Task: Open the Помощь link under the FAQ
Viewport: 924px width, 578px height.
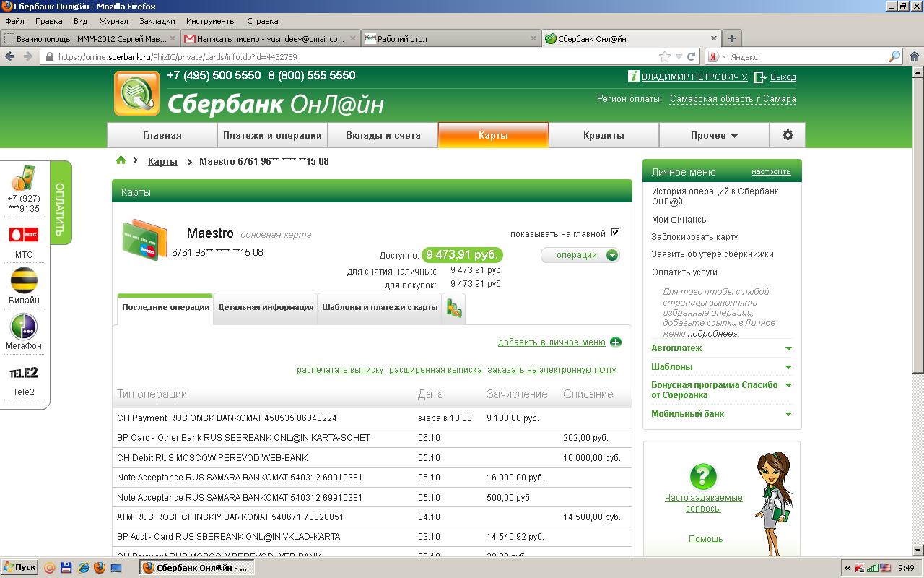Action: click(705, 539)
